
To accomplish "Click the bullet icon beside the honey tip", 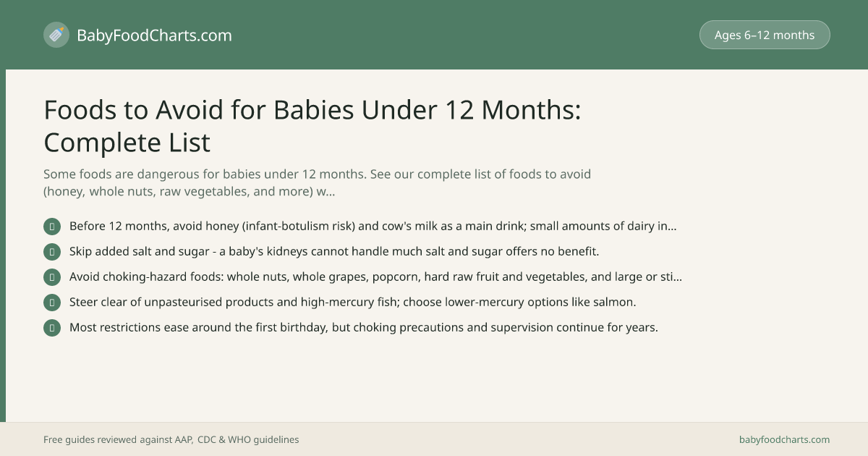I will 52,227.
